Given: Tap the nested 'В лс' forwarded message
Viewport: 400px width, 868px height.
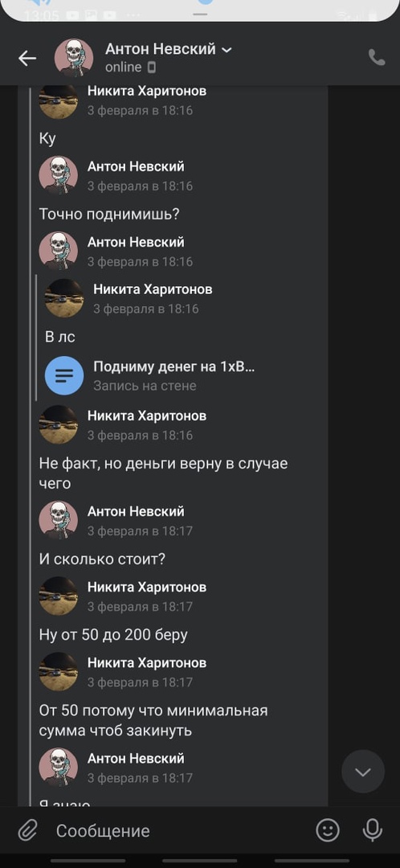Looking at the screenshot, I should tap(59, 336).
